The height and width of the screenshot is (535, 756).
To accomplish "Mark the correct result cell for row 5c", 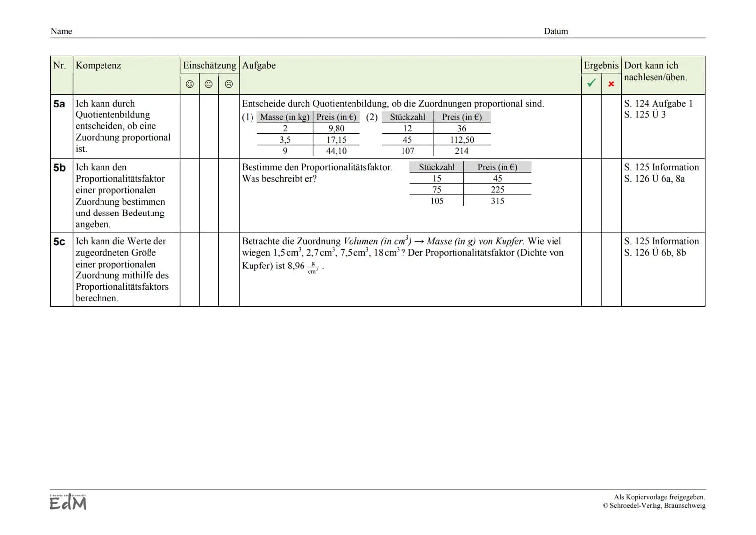I will click(591, 269).
